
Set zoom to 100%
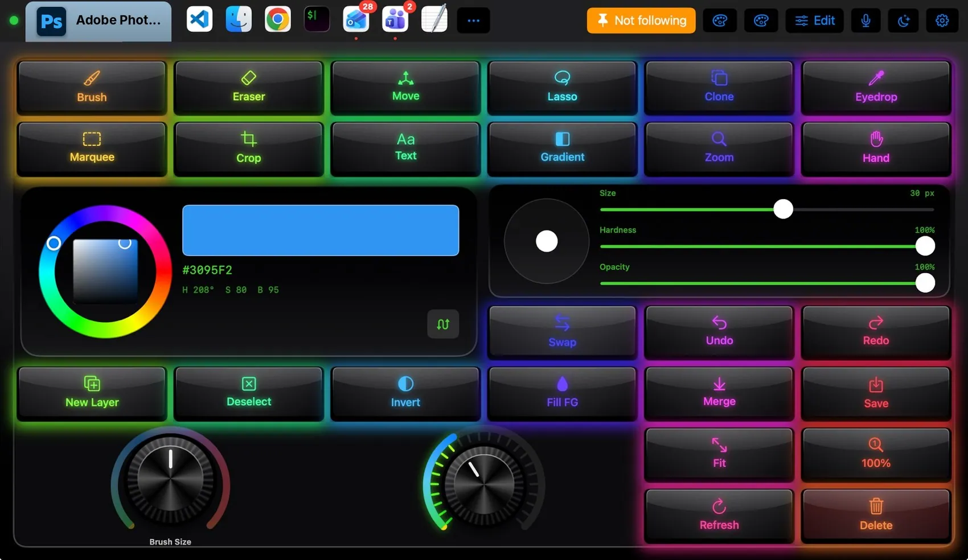pyautogui.click(x=876, y=454)
